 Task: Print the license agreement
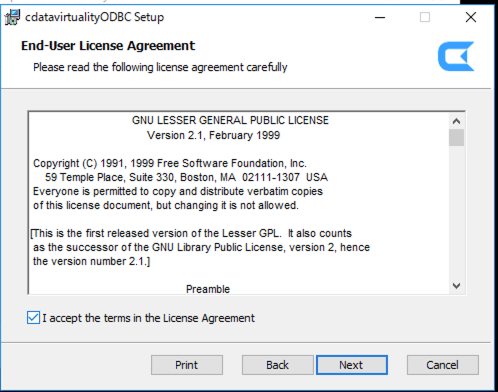click(x=187, y=365)
